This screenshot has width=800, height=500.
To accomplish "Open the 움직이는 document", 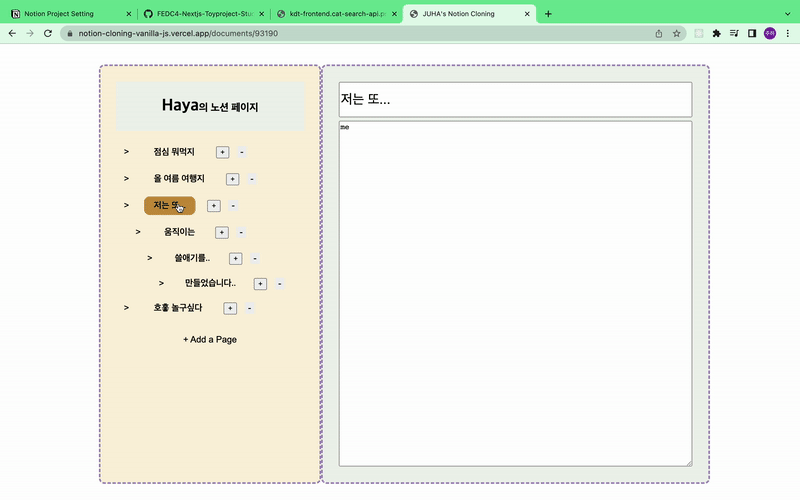I will point(179,232).
